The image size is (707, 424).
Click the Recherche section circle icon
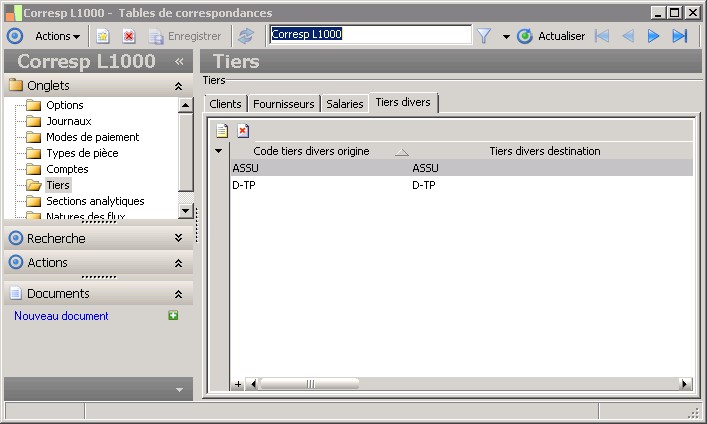(16, 238)
